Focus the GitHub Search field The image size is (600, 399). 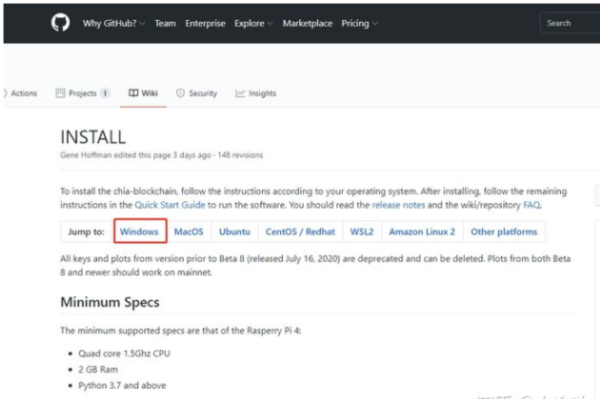coord(570,23)
